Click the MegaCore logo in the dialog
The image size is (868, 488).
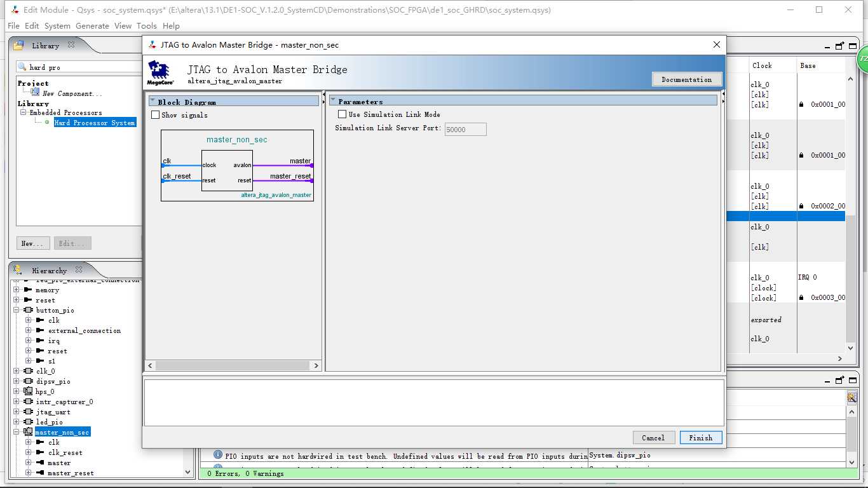click(x=159, y=72)
